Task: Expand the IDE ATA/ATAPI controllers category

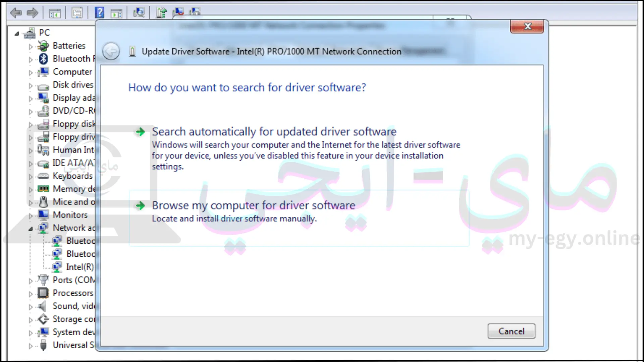Action: click(31, 164)
